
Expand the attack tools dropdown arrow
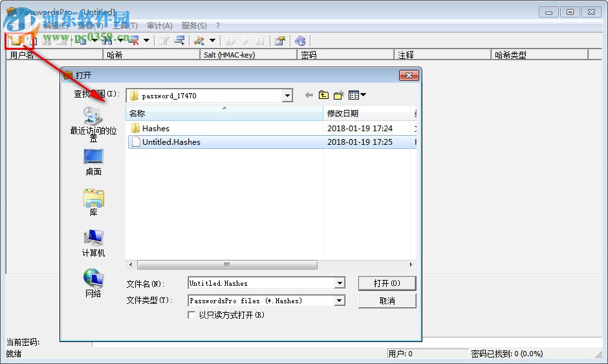pos(213,40)
